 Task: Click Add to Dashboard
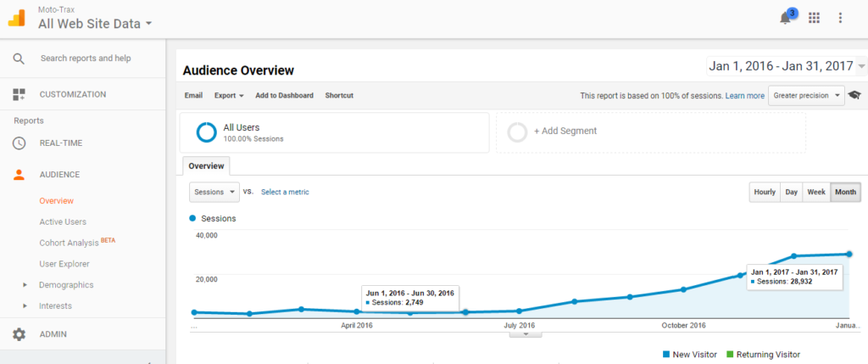284,95
